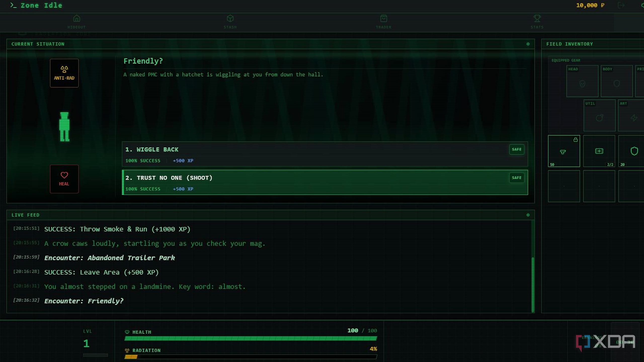The image size is (644, 362).
Task: Click the Current Situation panel header
Action: click(270, 44)
